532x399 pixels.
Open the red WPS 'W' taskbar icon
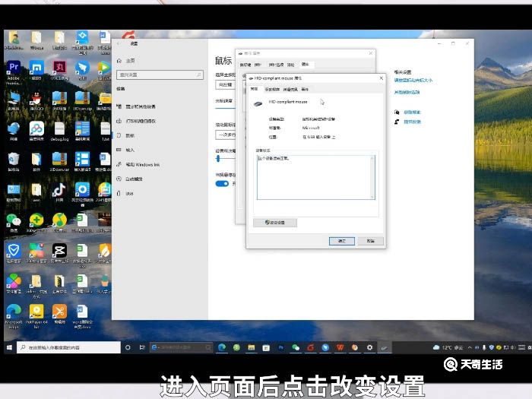(340, 347)
